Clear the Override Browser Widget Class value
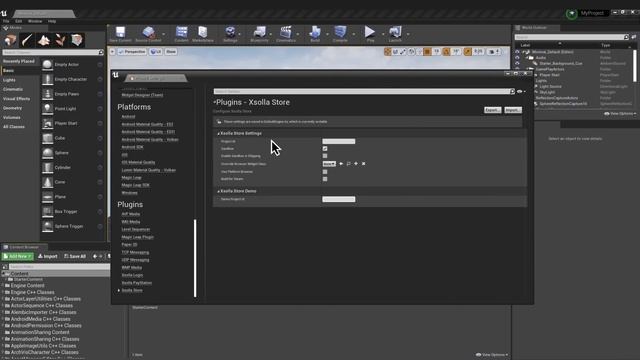The width and height of the screenshot is (640, 360). click(363, 164)
